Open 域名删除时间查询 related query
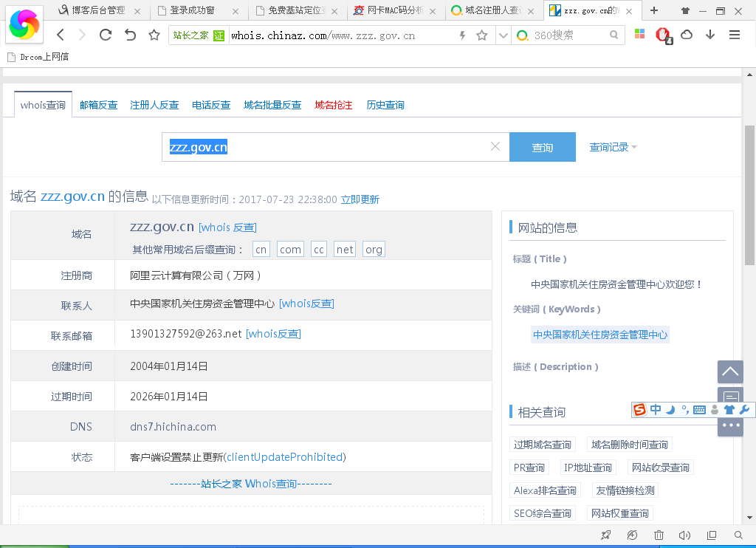 pyautogui.click(x=630, y=445)
